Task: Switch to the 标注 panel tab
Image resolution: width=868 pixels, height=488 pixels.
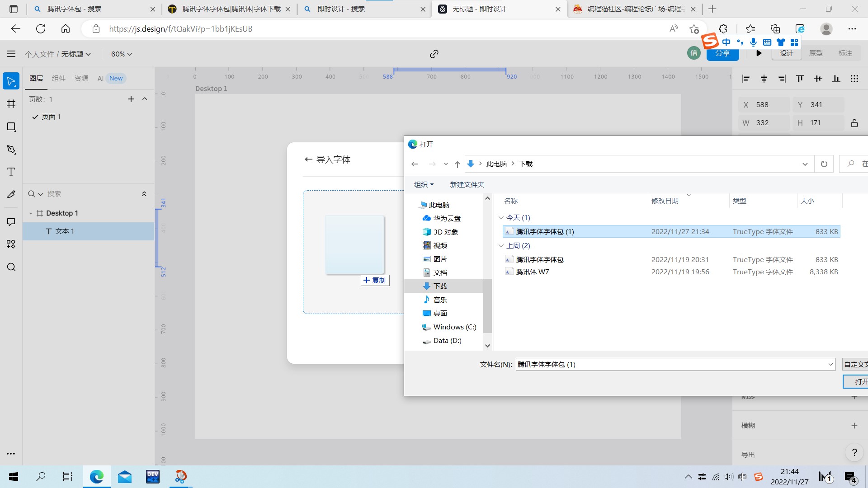Action: pyautogui.click(x=845, y=53)
